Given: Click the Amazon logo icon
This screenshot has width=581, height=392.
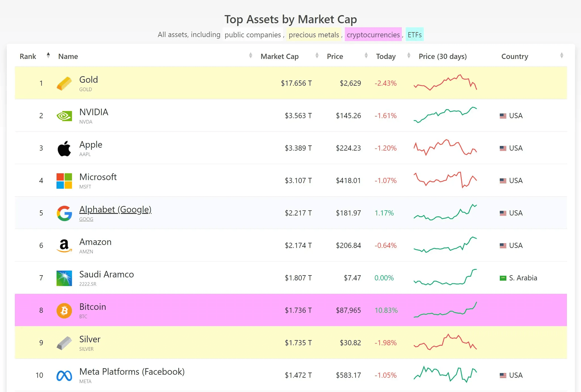Looking at the screenshot, I should pyautogui.click(x=64, y=246).
